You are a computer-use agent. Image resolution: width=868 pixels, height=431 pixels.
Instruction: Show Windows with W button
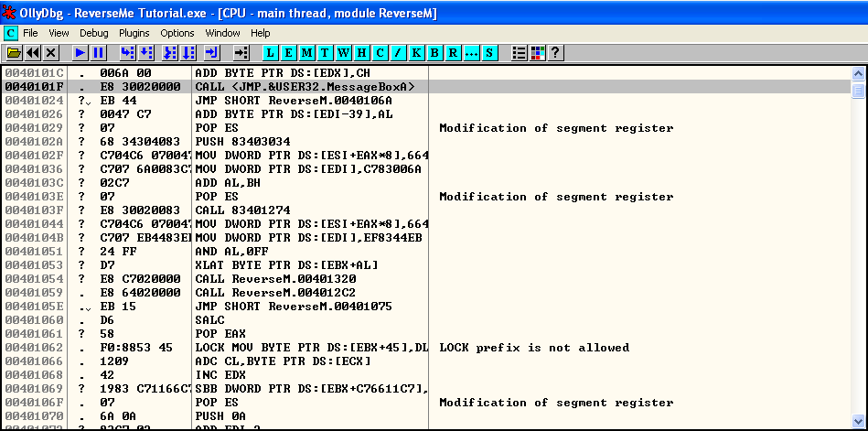(x=343, y=53)
